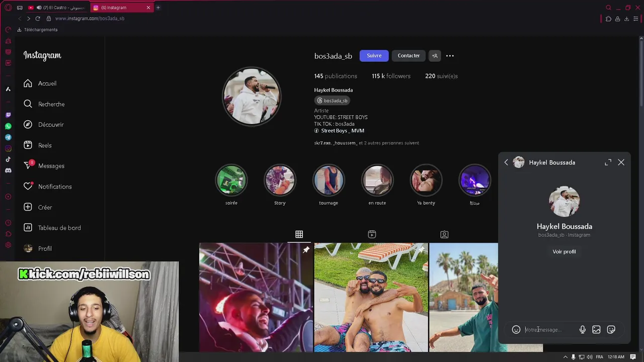This screenshot has width=644, height=362.
Task: View 220 suivi(e)s following list
Action: click(x=441, y=76)
